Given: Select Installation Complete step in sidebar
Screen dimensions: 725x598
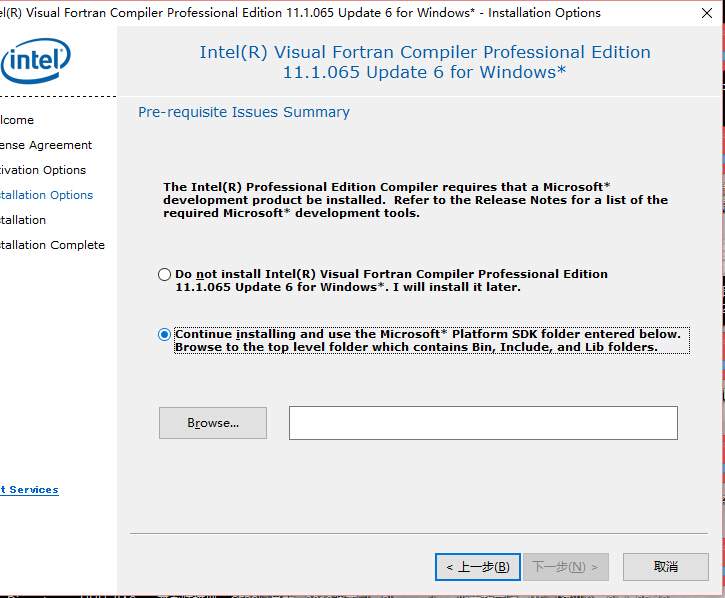Looking at the screenshot, I should point(52,245).
